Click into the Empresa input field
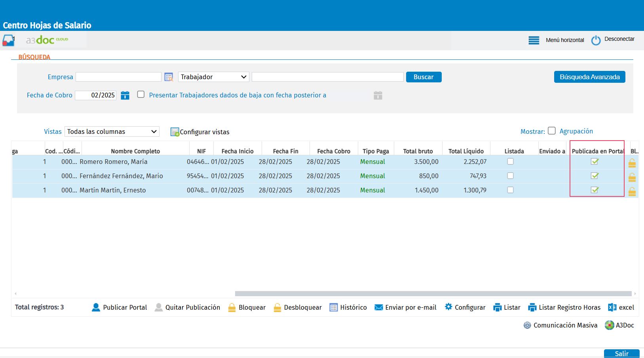Viewport: 644px width, 358px height. 118,77
